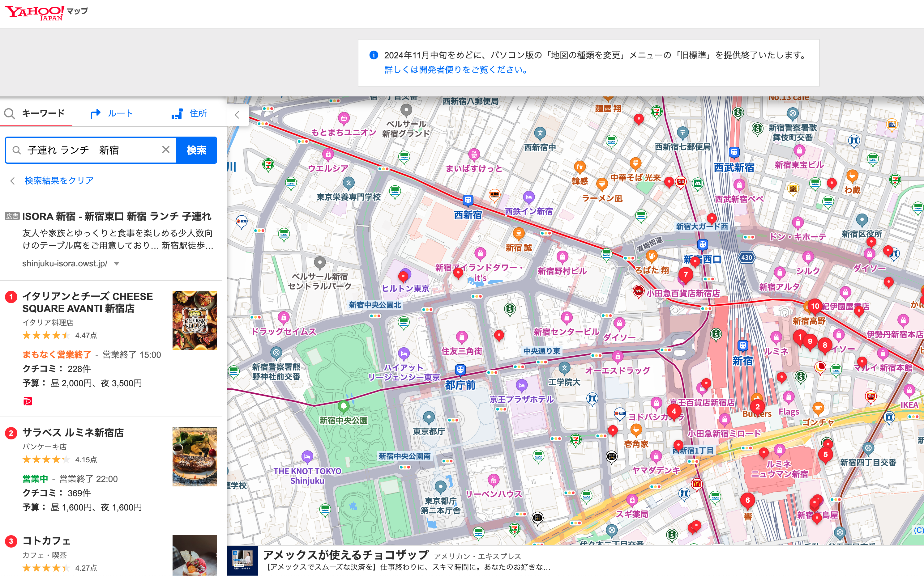This screenshot has height=576, width=924.
Task: Click red map pin number 5
Action: point(825,455)
